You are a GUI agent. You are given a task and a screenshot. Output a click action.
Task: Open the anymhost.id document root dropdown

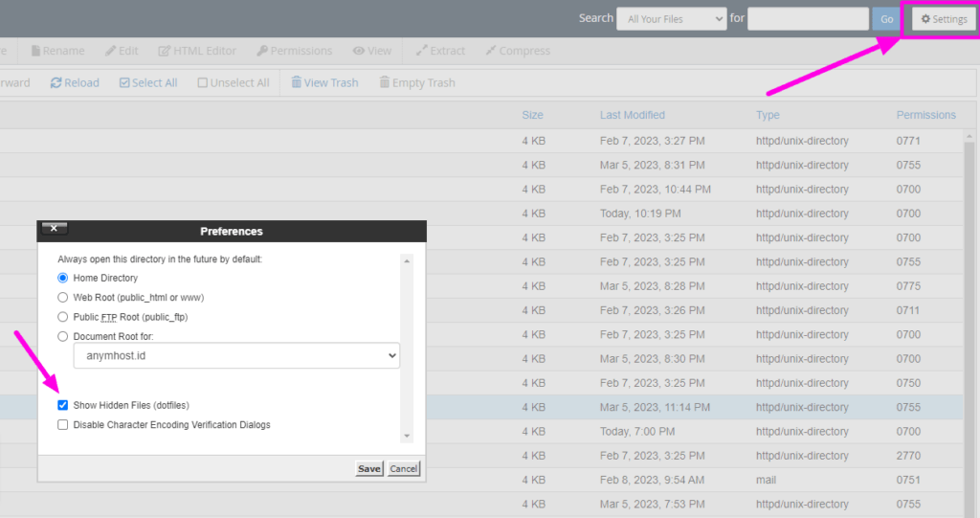coord(236,355)
